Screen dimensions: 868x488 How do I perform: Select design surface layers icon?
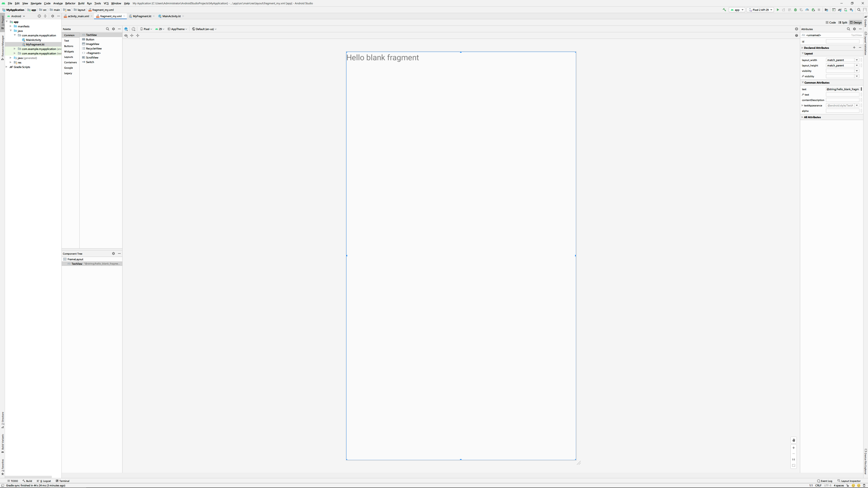(x=126, y=29)
